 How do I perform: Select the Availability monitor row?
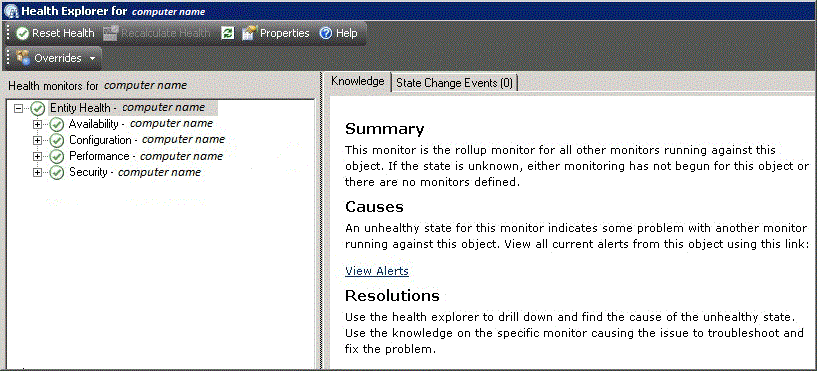click(x=141, y=124)
